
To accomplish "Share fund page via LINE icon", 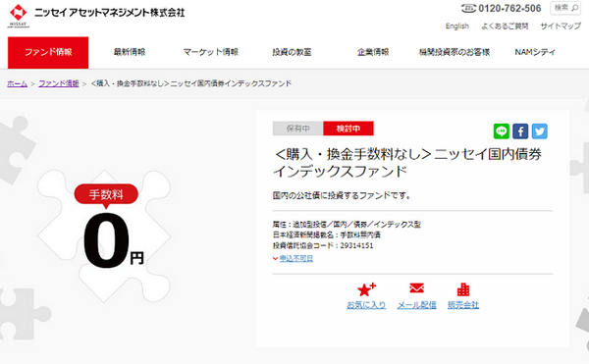I will [x=501, y=131].
